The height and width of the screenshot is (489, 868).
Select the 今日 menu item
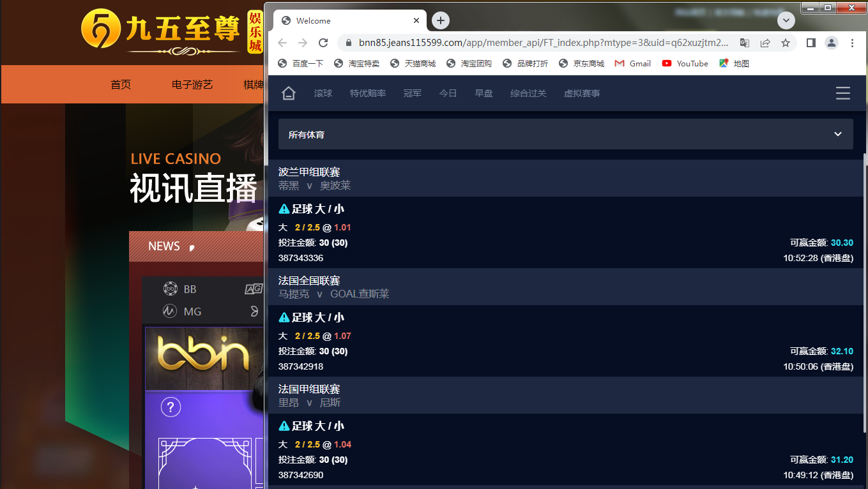coord(448,93)
